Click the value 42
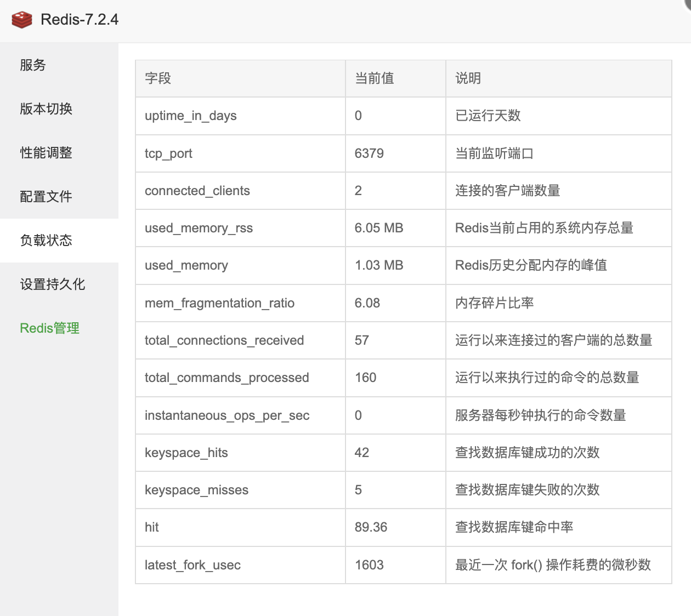 362,453
